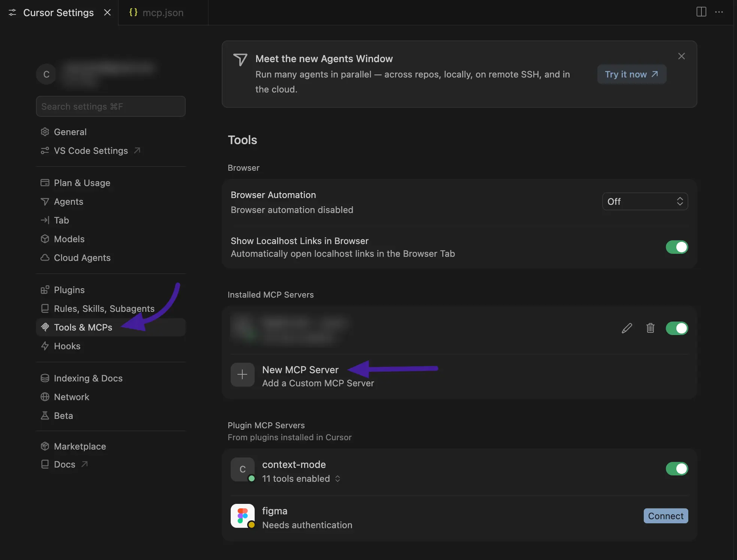Click the Try it now button
737x560 pixels.
631,74
